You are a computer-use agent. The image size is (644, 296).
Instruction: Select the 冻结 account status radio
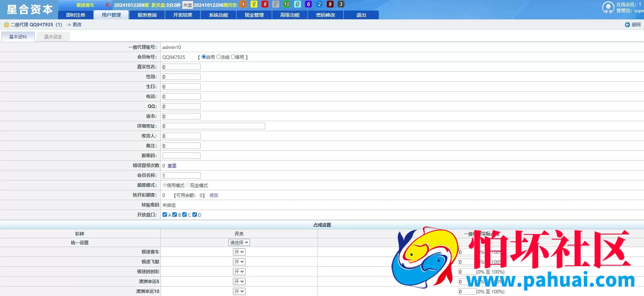point(218,57)
